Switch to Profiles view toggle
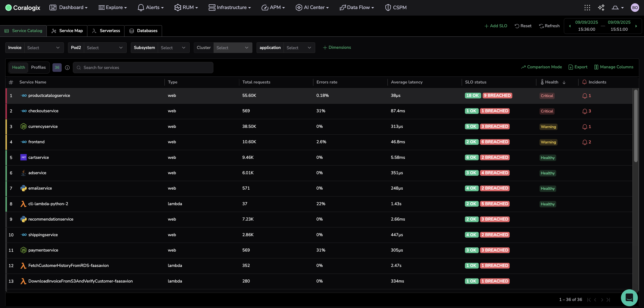The image size is (644, 308). tap(38, 68)
